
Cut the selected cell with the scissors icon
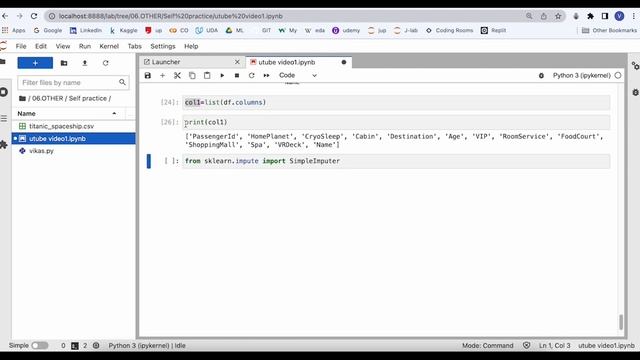(x=177, y=76)
